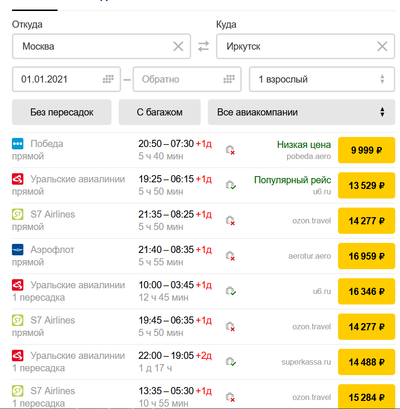The image size is (400, 409).
Task: Open the aerotur.aero seller link
Action: 310,256
